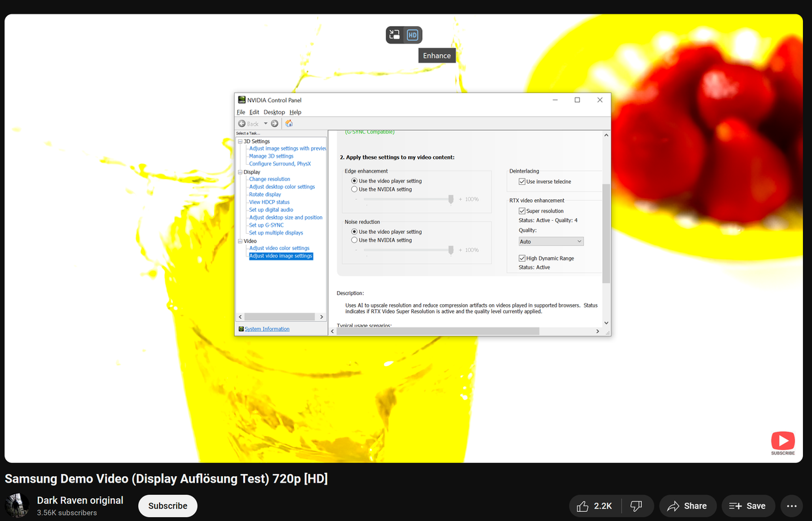
Task: Select Adjust video image settings
Action: pos(281,256)
